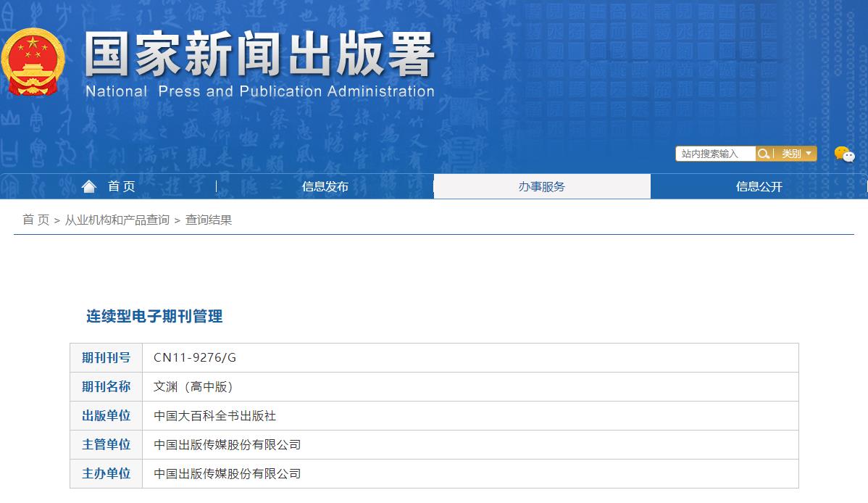Click the 国家新闻出版署 site title

coord(259,54)
